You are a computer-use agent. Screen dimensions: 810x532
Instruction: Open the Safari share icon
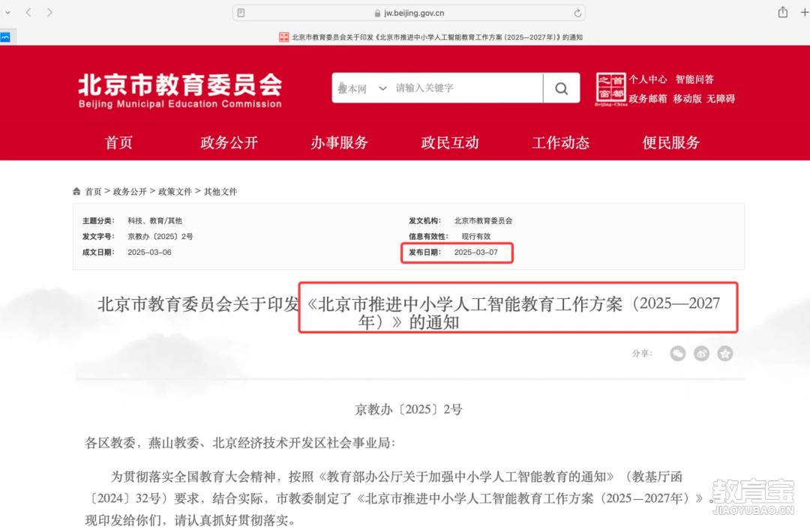(782, 12)
